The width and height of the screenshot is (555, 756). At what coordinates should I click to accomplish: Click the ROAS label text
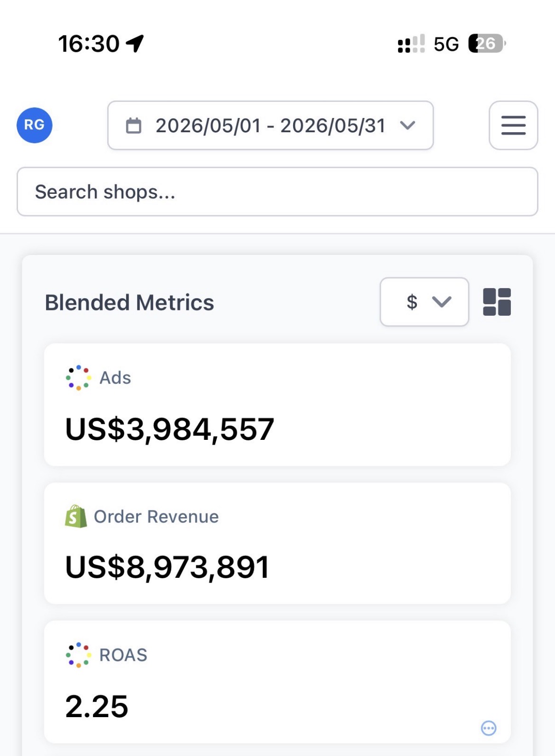click(x=123, y=655)
